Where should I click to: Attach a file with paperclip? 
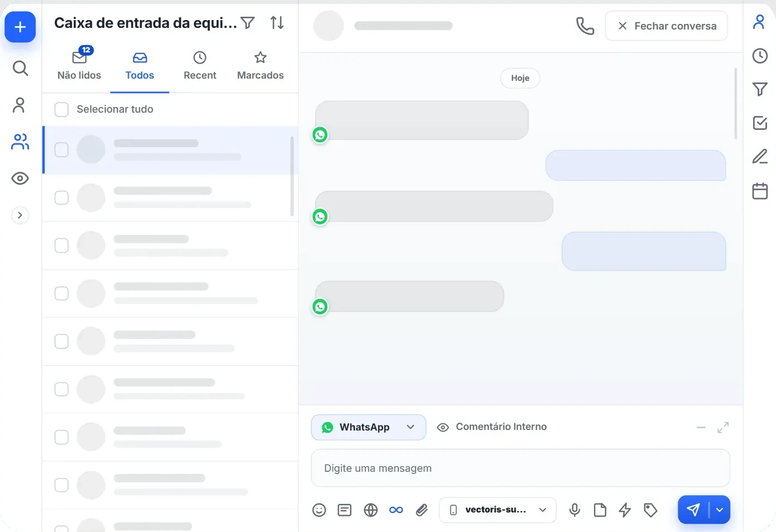pyautogui.click(x=422, y=510)
